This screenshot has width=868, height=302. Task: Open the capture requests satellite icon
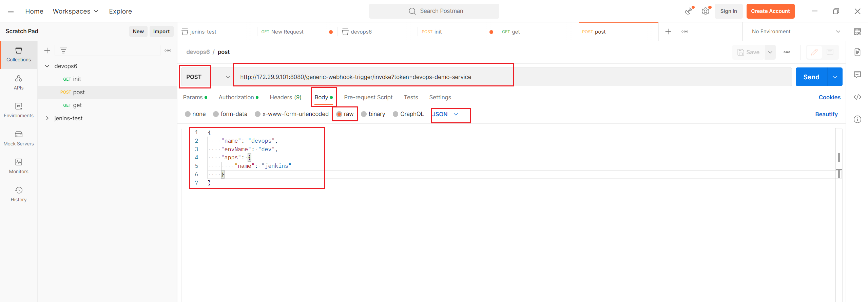[x=689, y=11]
